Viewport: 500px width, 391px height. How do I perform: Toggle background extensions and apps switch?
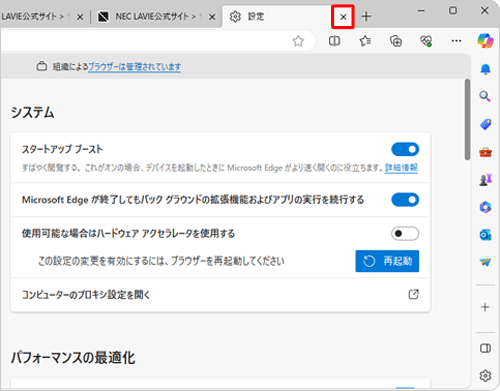coord(405,200)
